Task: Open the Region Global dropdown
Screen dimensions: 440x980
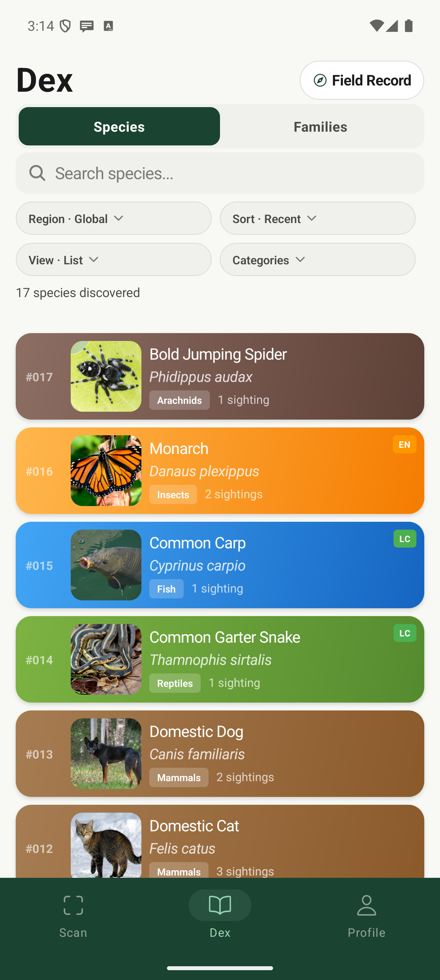Action: [x=113, y=218]
